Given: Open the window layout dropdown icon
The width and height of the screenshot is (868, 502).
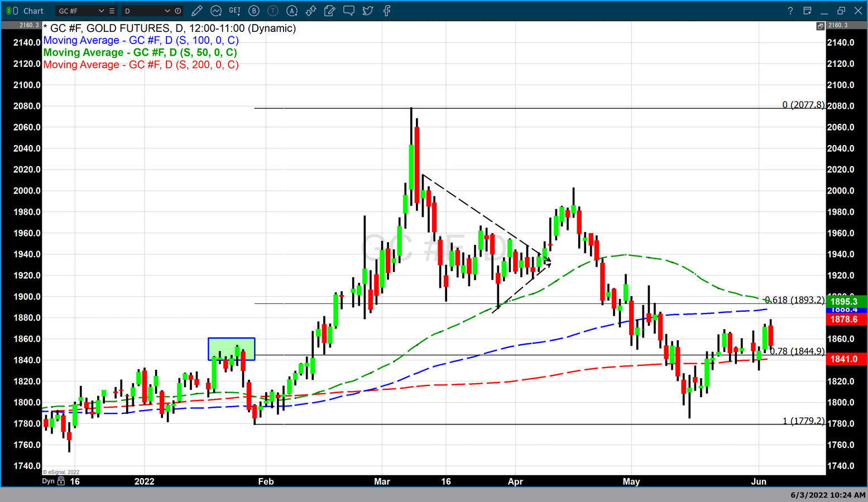Looking at the screenshot, I should click(807, 11).
